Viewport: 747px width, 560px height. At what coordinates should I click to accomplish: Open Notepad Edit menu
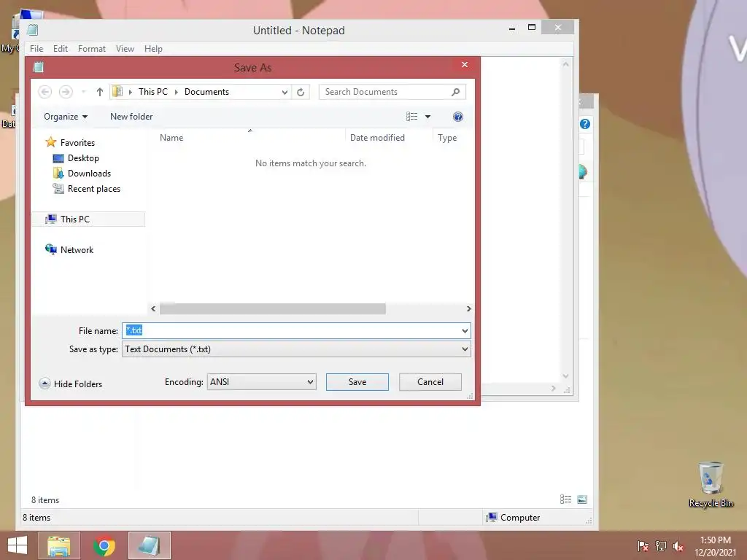60,49
